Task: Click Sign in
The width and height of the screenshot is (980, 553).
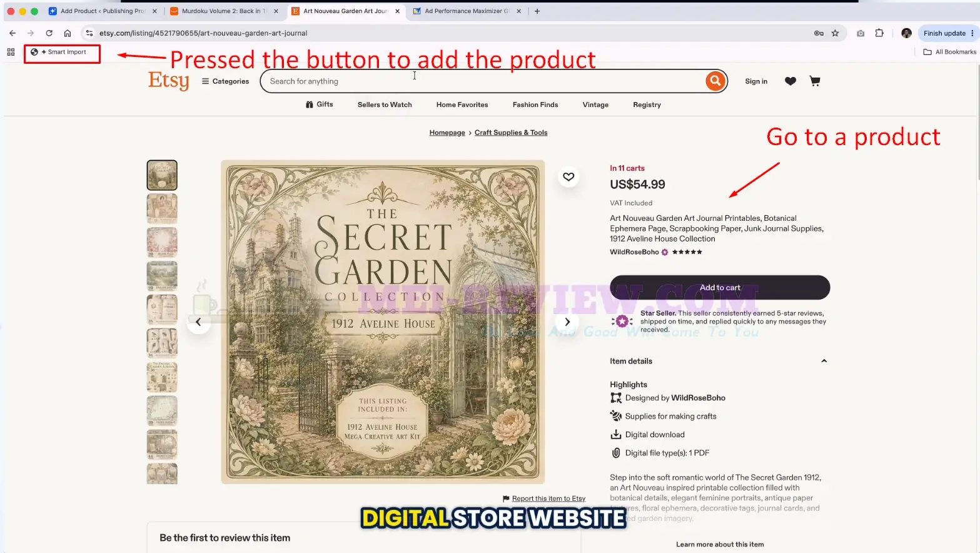Action: point(756,81)
